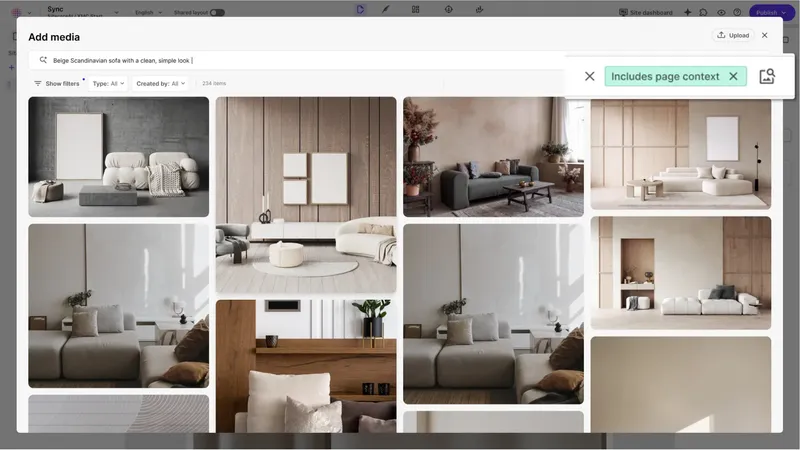The height and width of the screenshot is (450, 800).
Task: Click the AI sparkle icon in top bar
Action: pos(687,12)
